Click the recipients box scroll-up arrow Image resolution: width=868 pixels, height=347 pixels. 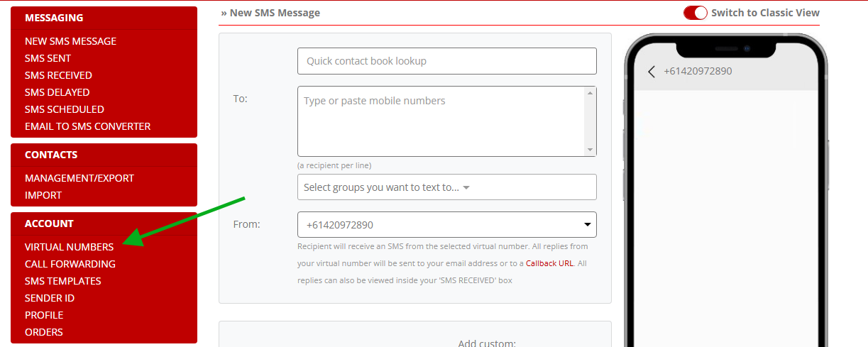coord(590,93)
